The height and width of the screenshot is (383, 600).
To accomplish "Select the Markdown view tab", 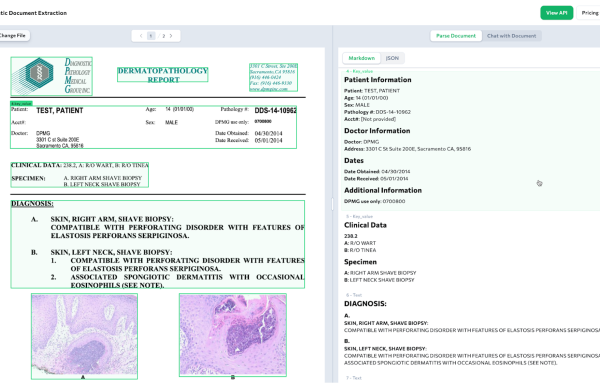I will pyautogui.click(x=361, y=58).
